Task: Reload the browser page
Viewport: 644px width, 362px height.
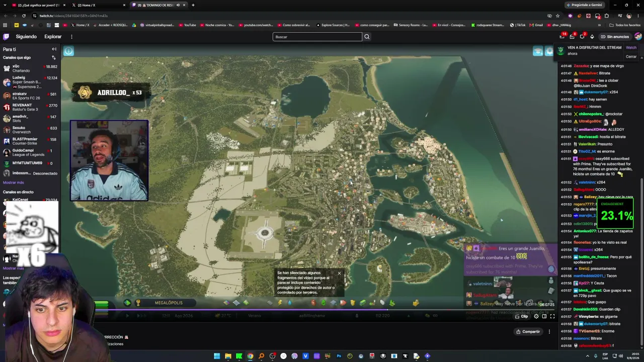Action: tap(24, 16)
